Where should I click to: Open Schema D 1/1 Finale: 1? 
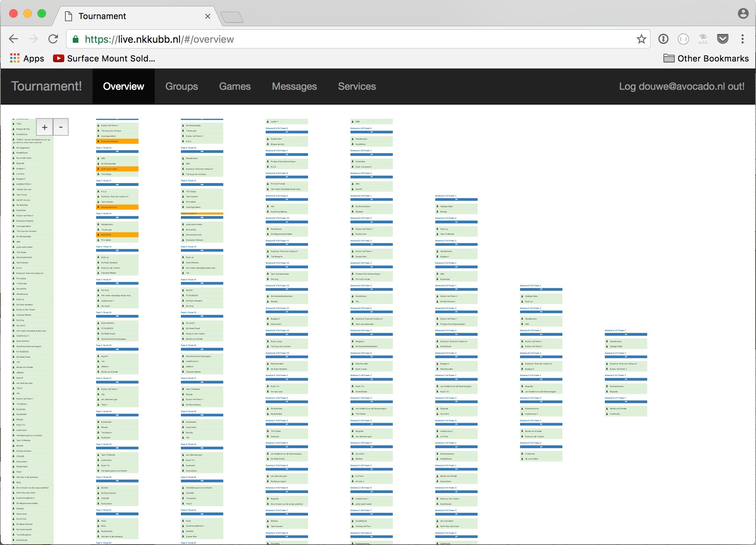(x=615, y=398)
